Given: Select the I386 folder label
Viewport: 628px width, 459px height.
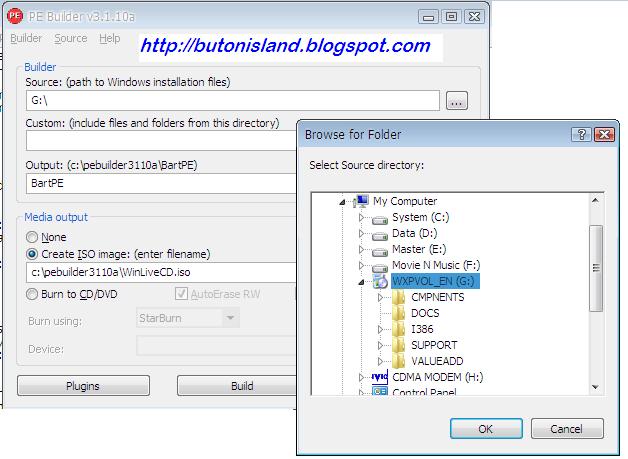Looking at the screenshot, I should pos(422,329).
